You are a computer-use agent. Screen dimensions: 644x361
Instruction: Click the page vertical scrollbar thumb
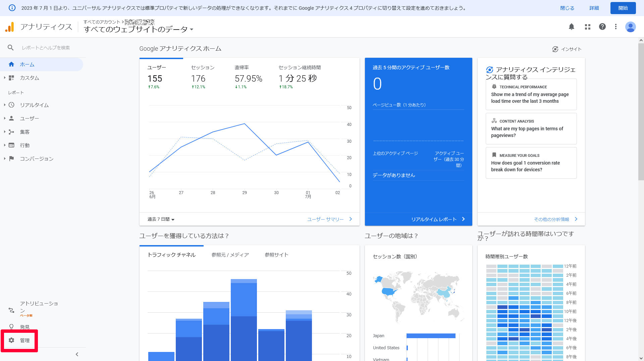(x=641, y=112)
